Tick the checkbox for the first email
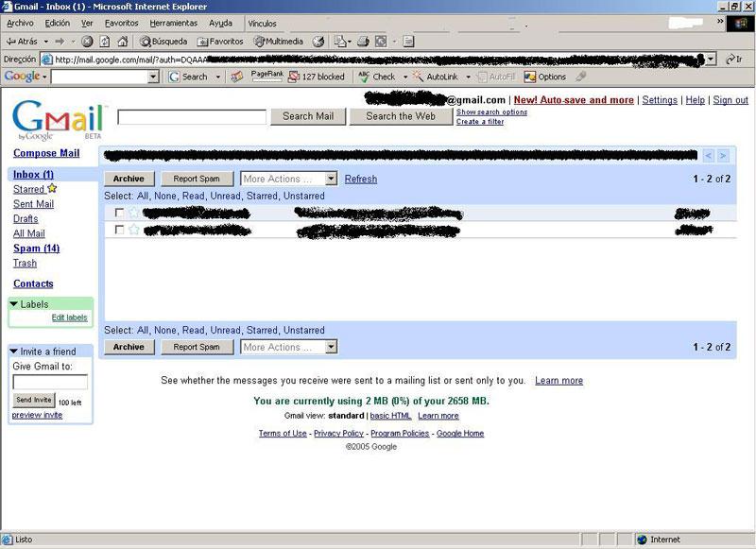 tap(119, 213)
